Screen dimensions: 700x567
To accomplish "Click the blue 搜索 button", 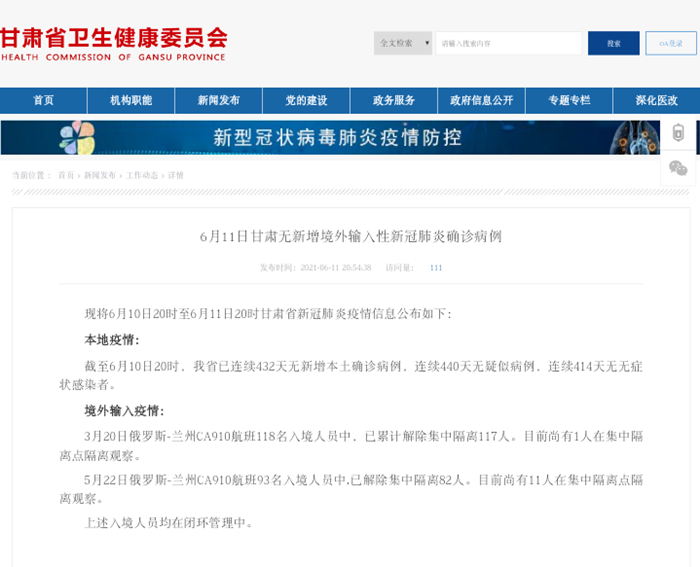I will [x=613, y=43].
